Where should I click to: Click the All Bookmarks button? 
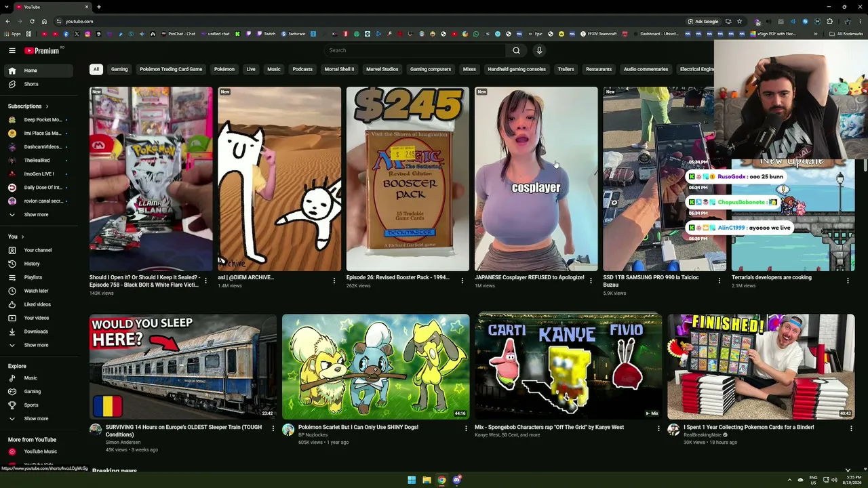pos(846,34)
